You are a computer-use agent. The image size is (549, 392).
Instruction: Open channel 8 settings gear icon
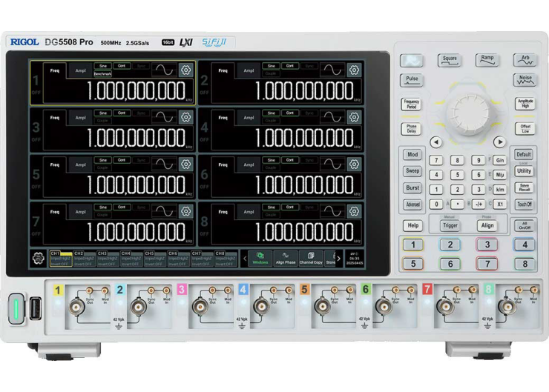pos(354,211)
